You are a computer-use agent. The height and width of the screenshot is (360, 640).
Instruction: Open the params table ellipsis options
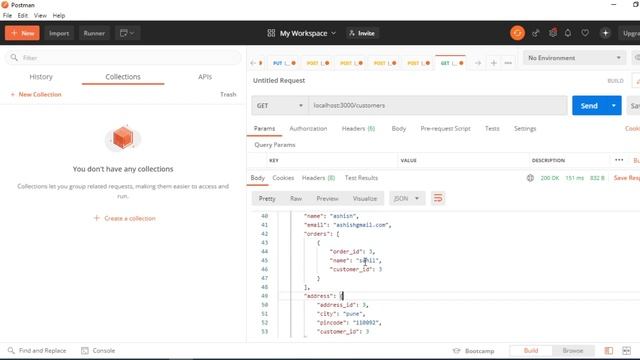coord(619,160)
